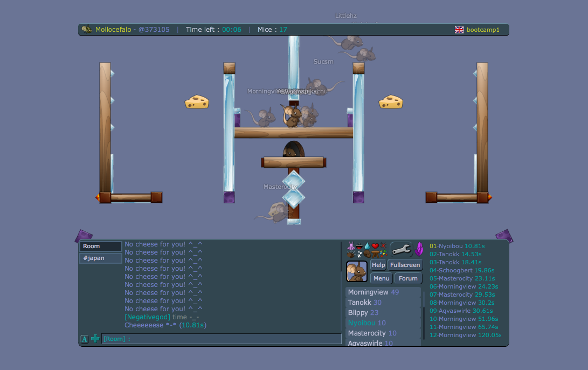The image size is (588, 370).
Task: Click the Mice : 17 counter
Action: [272, 30]
